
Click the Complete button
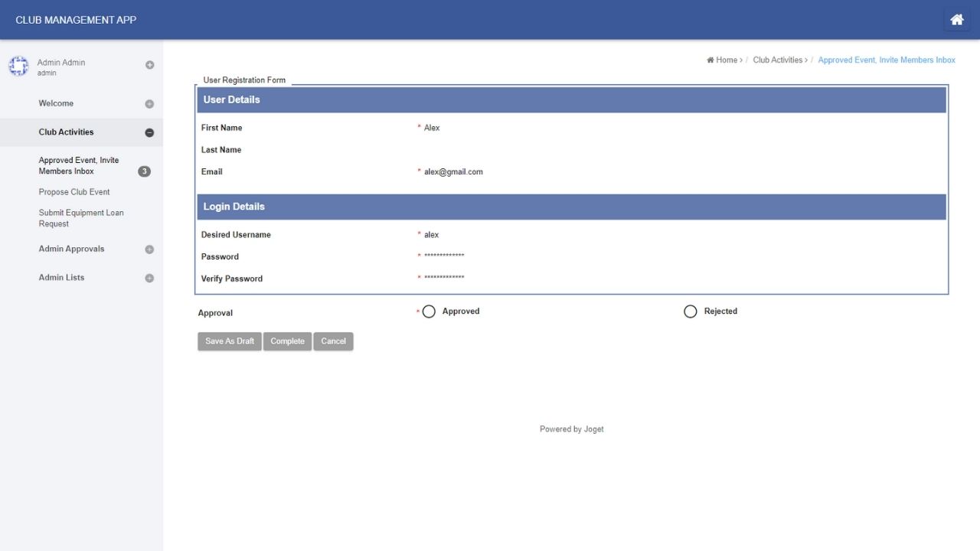[x=287, y=341]
